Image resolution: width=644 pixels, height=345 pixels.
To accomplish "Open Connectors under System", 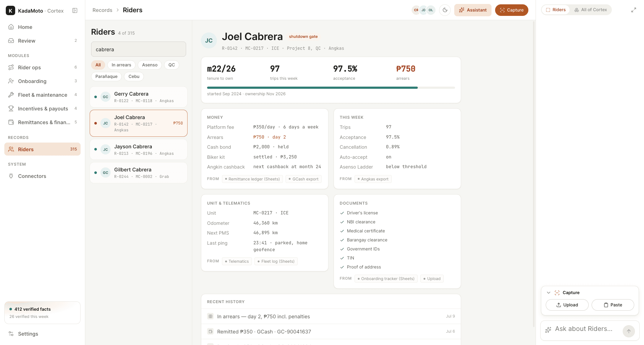I will pyautogui.click(x=42, y=176).
